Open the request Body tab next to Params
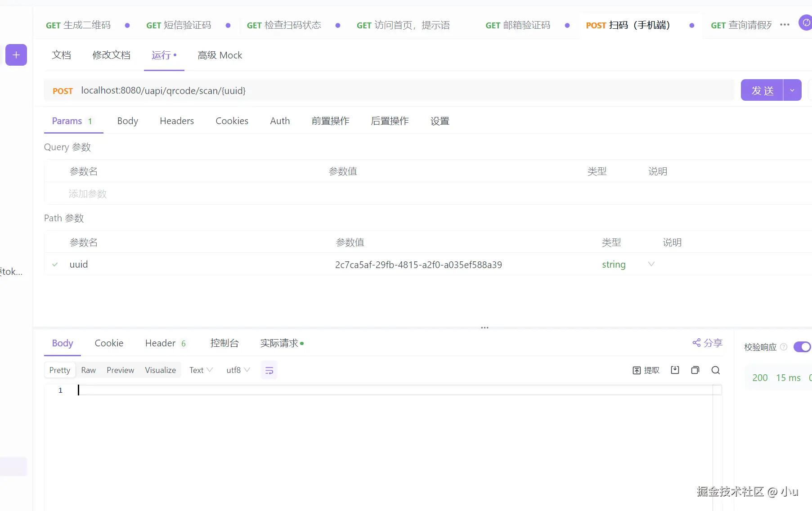The height and width of the screenshot is (511, 812). coord(128,121)
